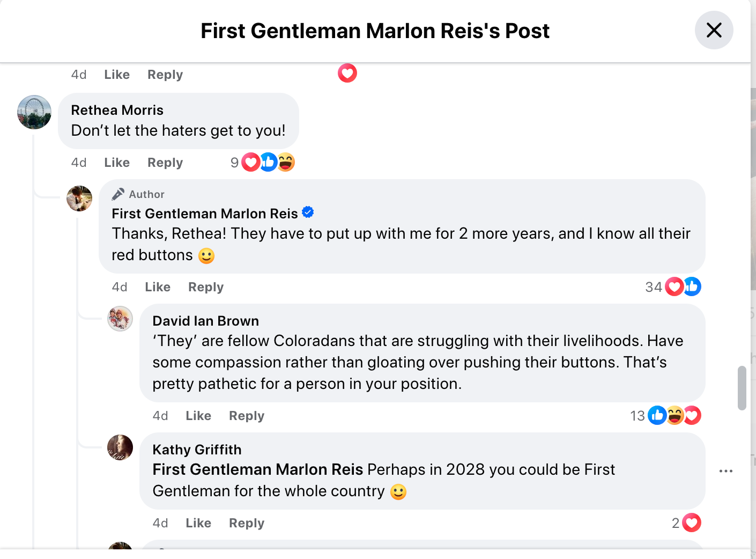Click the love reaction icon next to Rethea's comment
The width and height of the screenshot is (756, 559).
pos(250,161)
